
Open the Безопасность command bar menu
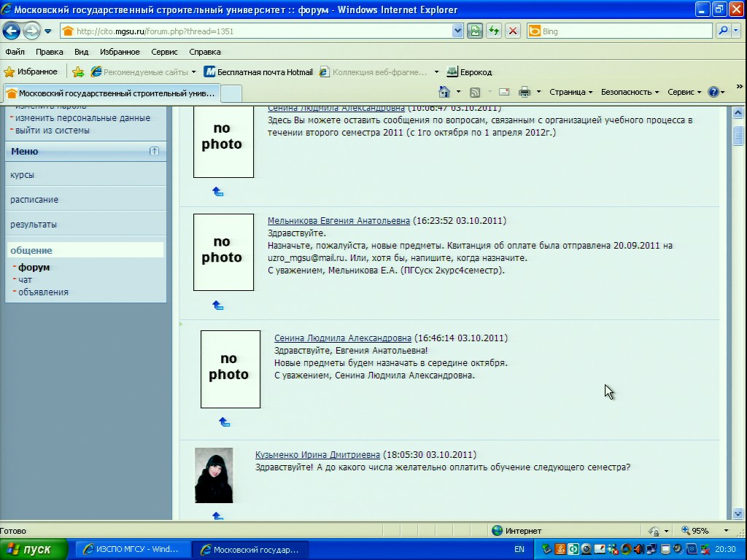630,92
